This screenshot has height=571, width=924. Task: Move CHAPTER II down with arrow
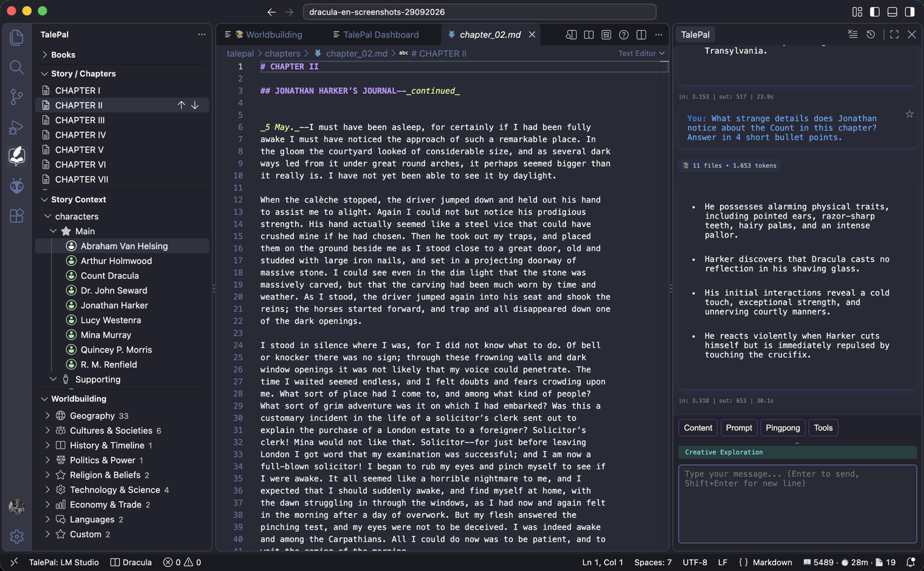point(195,105)
